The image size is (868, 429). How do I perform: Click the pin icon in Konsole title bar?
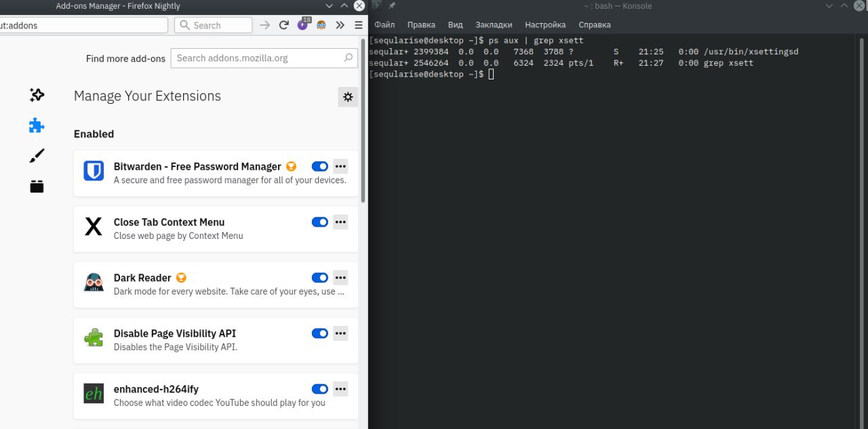pyautogui.click(x=392, y=5)
